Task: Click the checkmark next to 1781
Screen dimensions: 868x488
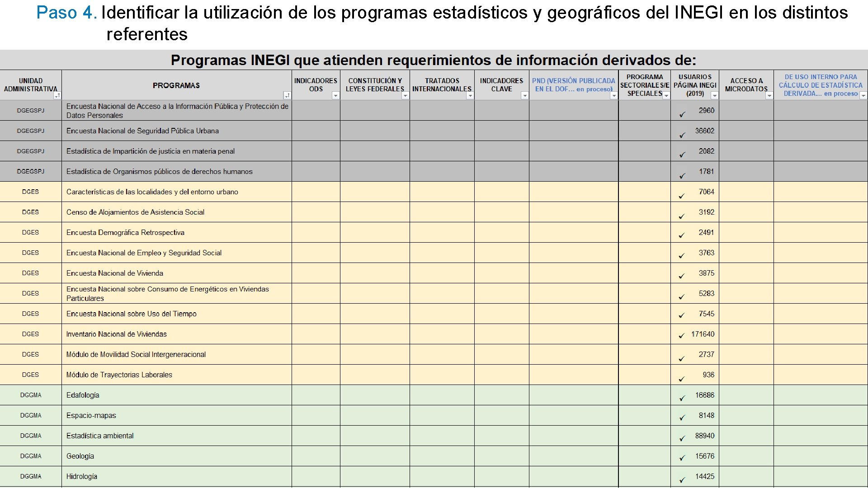Action: 682,176
